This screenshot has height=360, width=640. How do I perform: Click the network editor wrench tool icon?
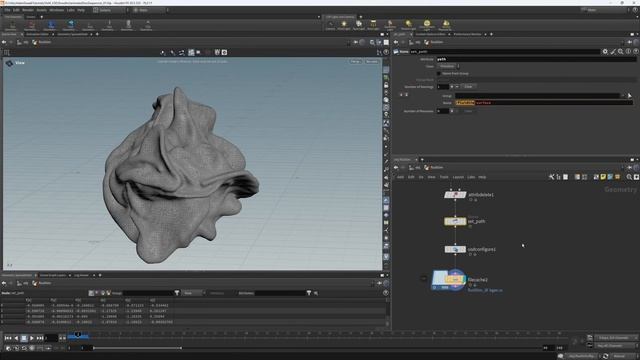coord(551,177)
